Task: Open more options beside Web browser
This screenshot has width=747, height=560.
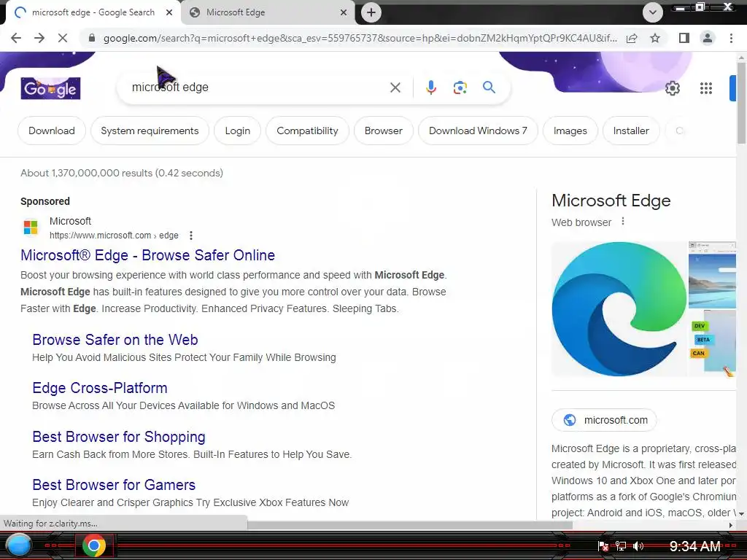Action: [623, 222]
